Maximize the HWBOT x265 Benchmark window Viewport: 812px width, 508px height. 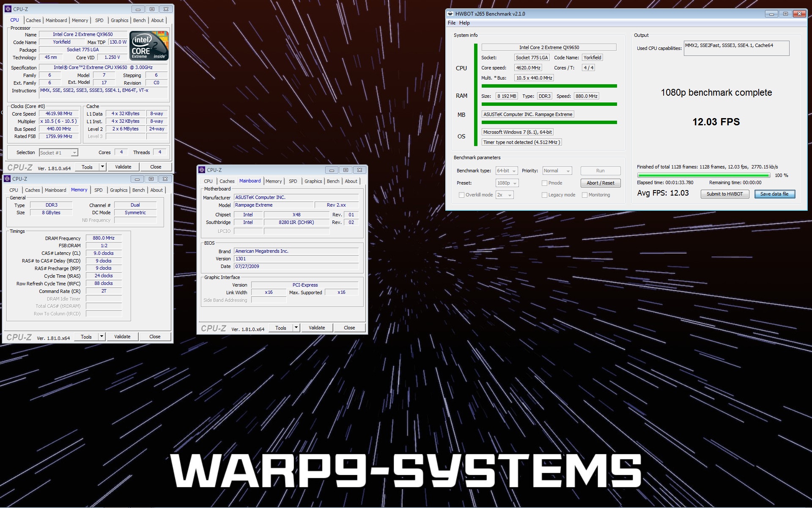(785, 14)
